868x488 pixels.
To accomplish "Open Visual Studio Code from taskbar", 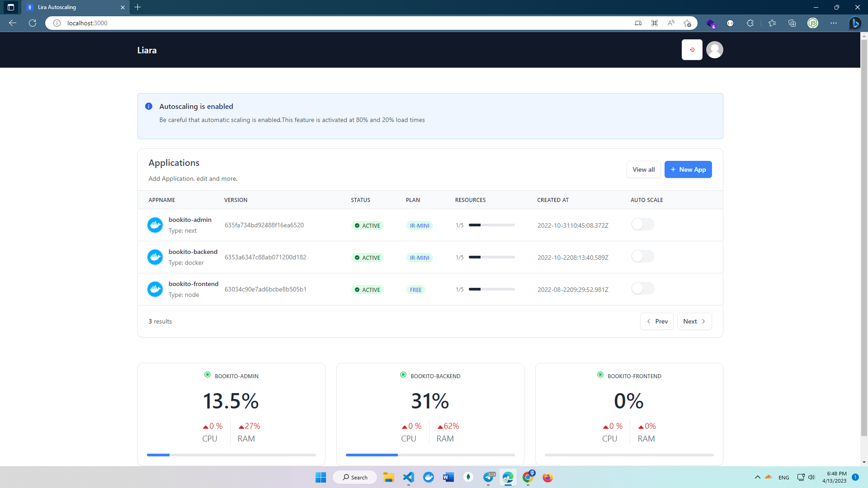I will [408, 477].
